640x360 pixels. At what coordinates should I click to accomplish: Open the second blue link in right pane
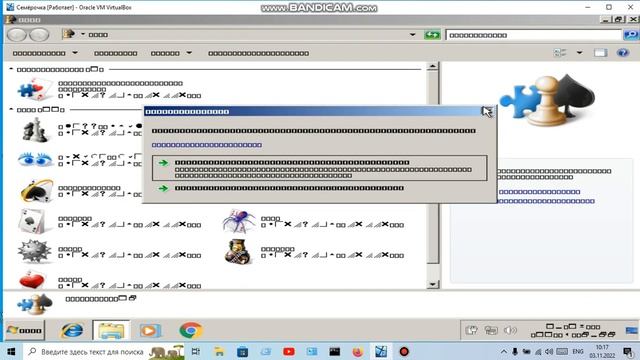[546, 201]
